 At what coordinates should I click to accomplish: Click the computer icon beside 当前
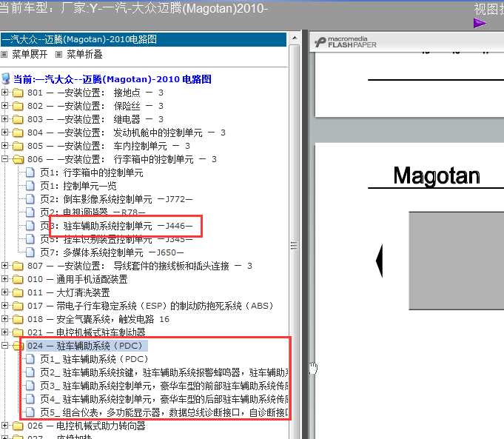pos(5,78)
